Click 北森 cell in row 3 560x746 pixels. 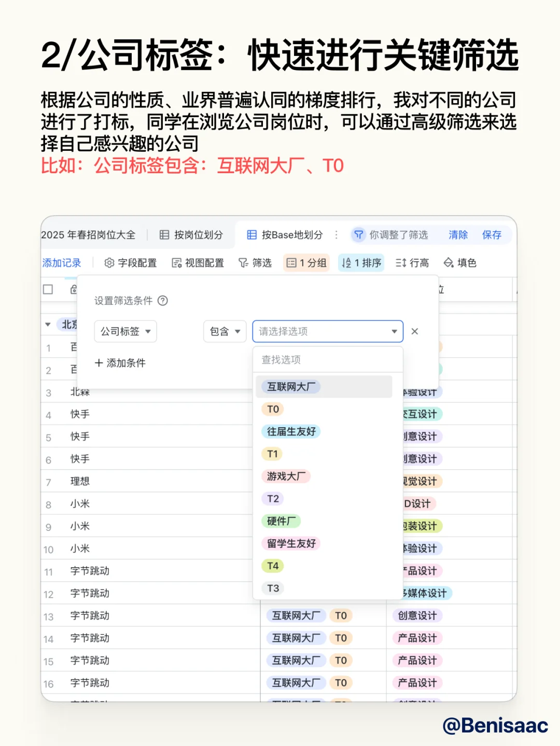pyautogui.click(x=80, y=392)
